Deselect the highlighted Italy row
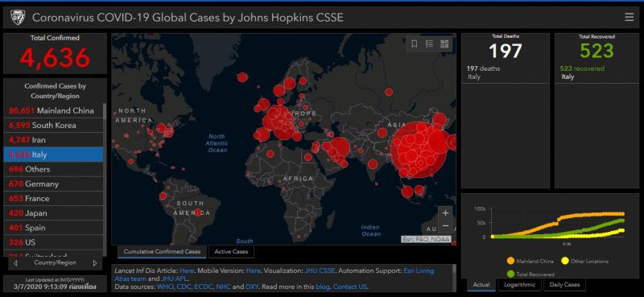644x297 pixels. point(53,155)
